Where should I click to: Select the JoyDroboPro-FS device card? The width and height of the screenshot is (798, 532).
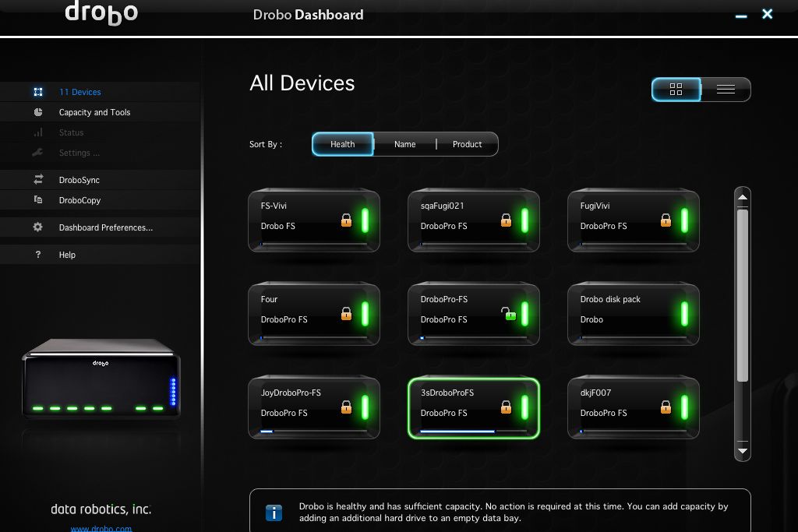pos(314,408)
